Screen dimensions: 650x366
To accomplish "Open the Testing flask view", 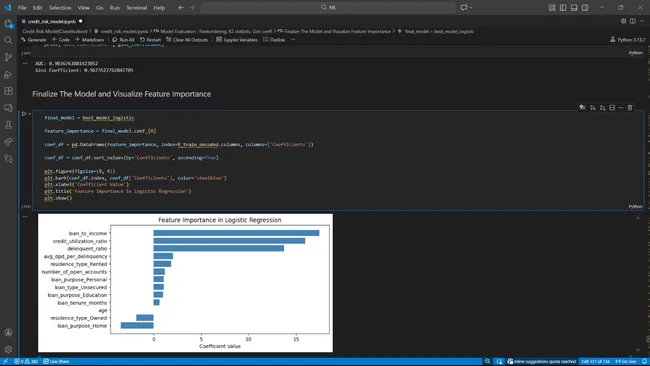I will tap(8, 125).
